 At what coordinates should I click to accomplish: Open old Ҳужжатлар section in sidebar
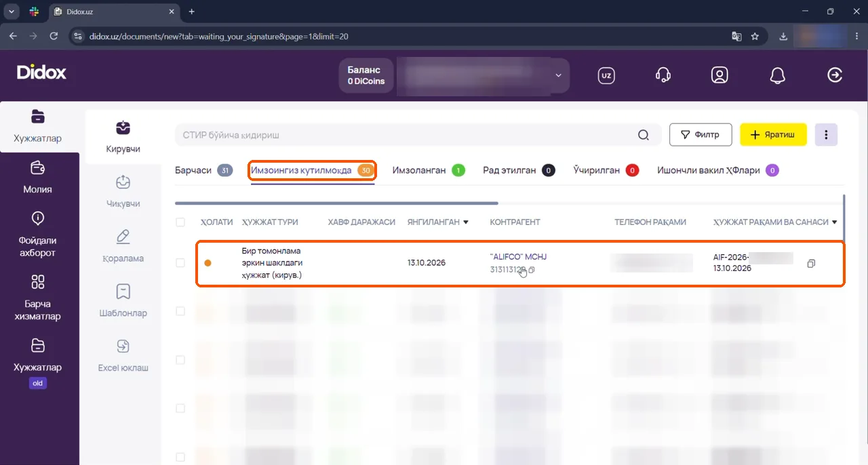38,363
